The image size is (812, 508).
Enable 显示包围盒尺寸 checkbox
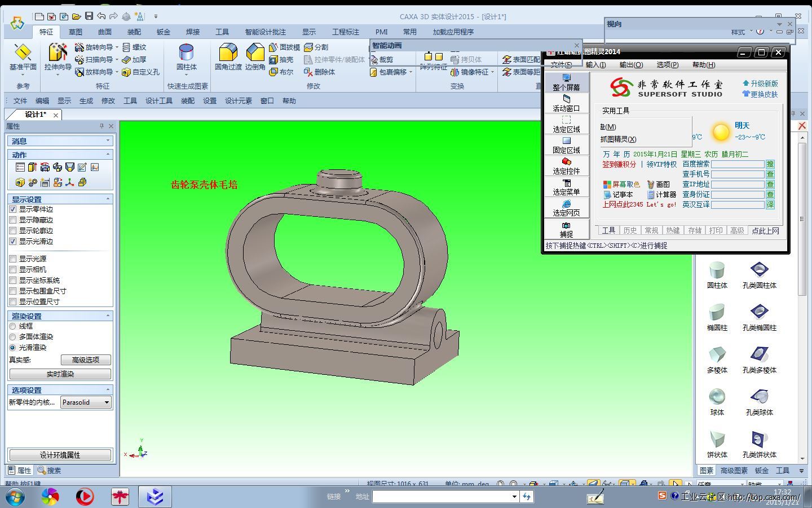click(12, 291)
